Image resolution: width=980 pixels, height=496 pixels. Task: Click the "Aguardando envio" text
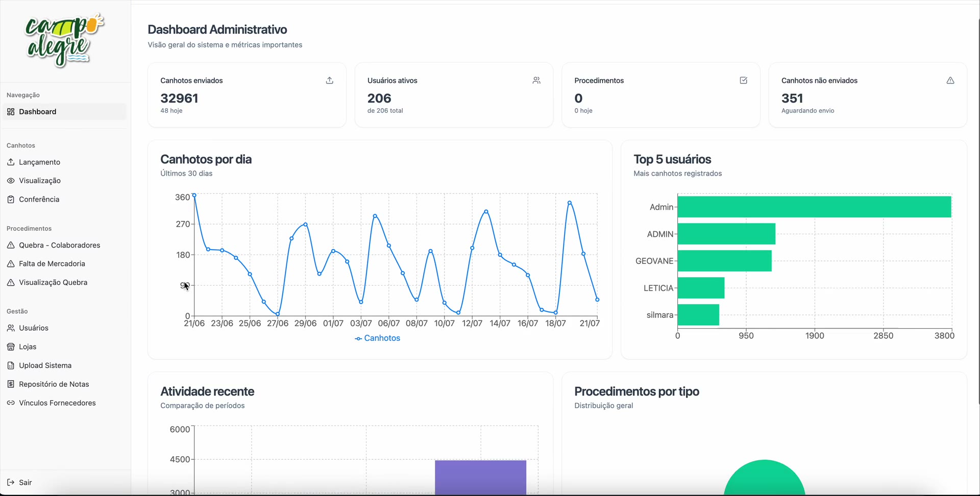808,111
